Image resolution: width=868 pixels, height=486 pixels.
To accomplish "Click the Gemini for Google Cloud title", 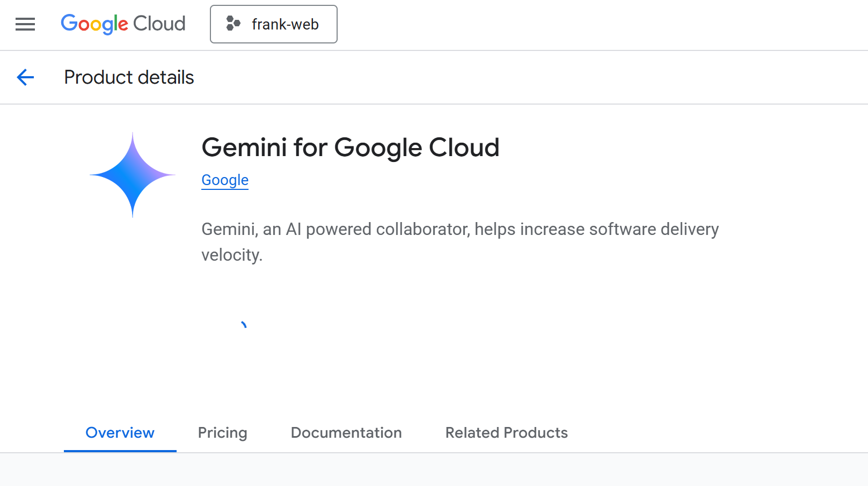I will click(351, 148).
